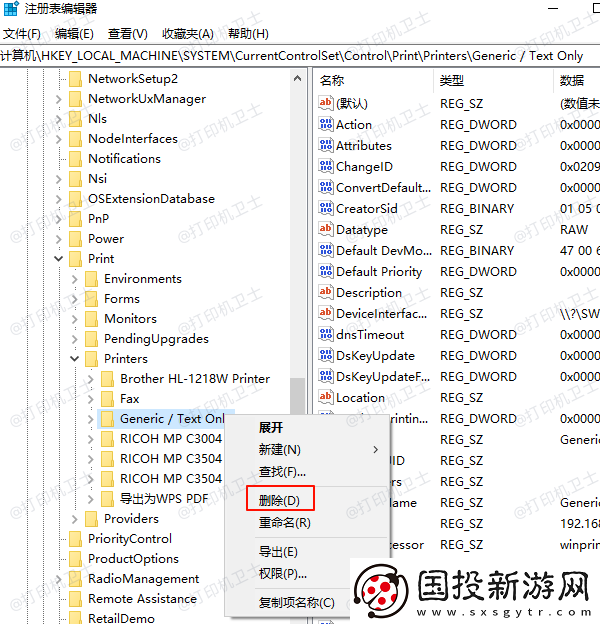The image size is (600, 624).
Task: Select the RICOH MP C3004 key
Action: point(171,439)
